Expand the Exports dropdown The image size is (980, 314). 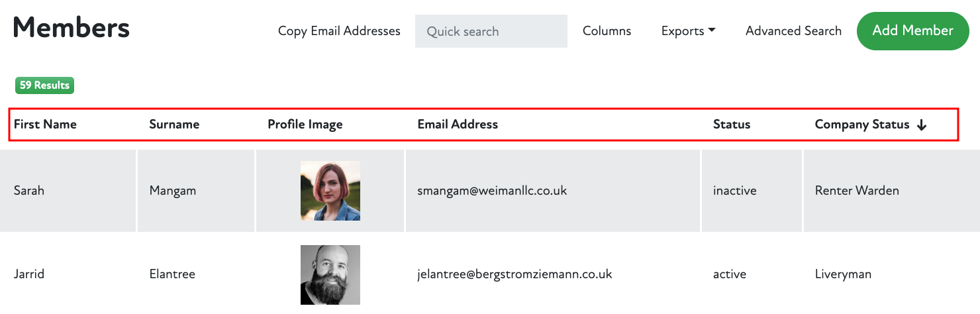[x=688, y=31]
